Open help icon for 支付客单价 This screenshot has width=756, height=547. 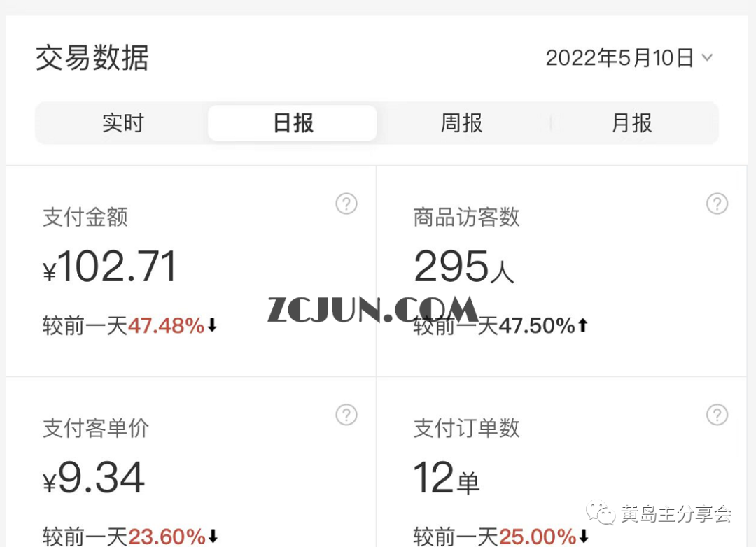click(346, 415)
